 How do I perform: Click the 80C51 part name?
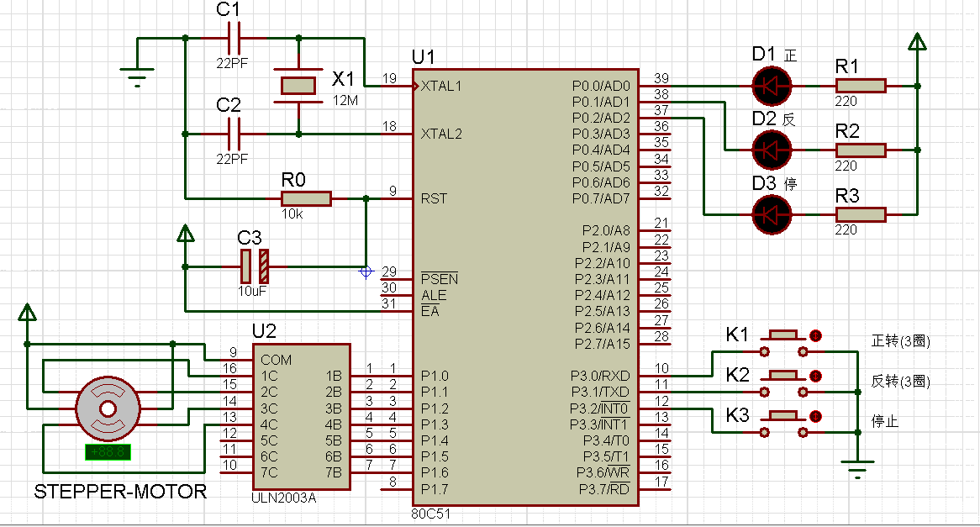click(430, 514)
